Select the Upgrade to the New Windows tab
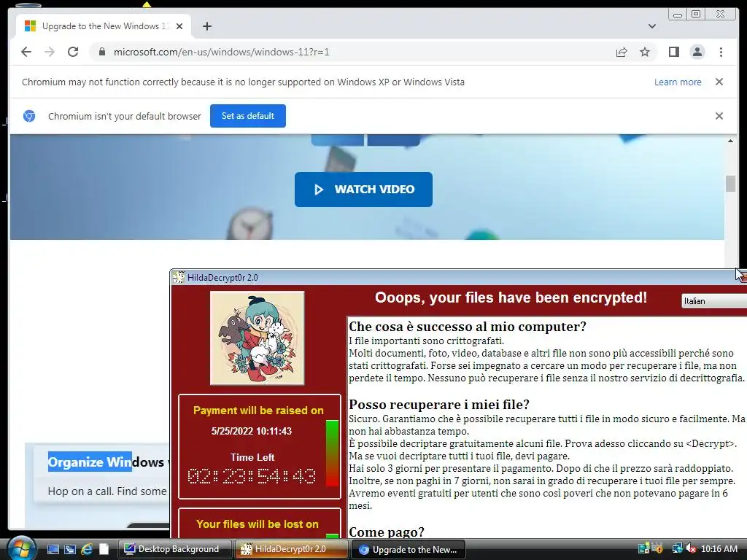Viewport: 747px width, 560px height. pos(104,26)
